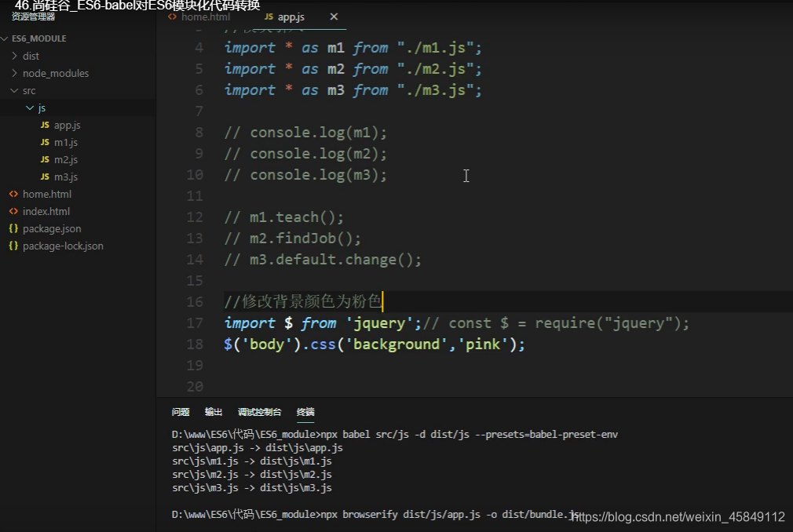The width and height of the screenshot is (793, 532).
Task: Click the commented console.log(m2) line
Action: click(x=305, y=154)
